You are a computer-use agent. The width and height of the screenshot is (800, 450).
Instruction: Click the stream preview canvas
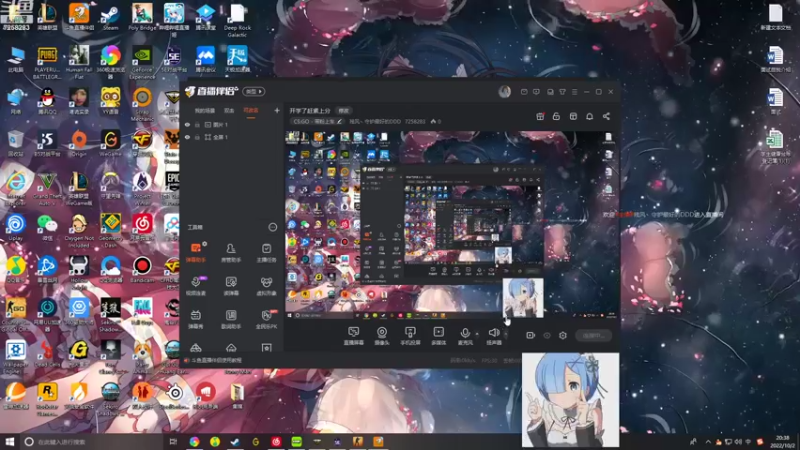click(x=451, y=225)
